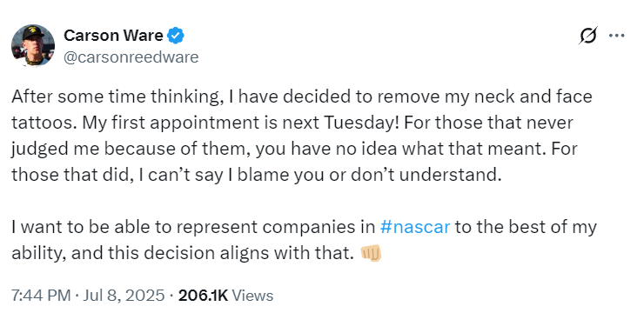Click the word Views after the count

pos(252,296)
